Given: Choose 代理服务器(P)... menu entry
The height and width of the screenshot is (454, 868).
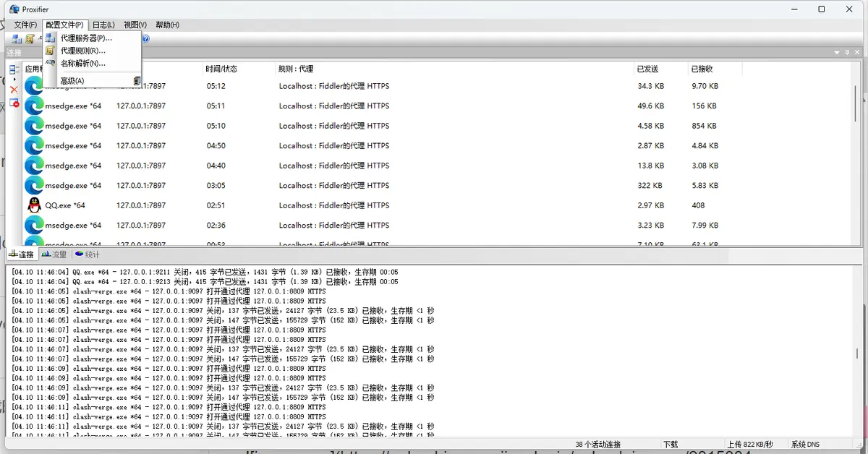Looking at the screenshot, I should pos(92,38).
